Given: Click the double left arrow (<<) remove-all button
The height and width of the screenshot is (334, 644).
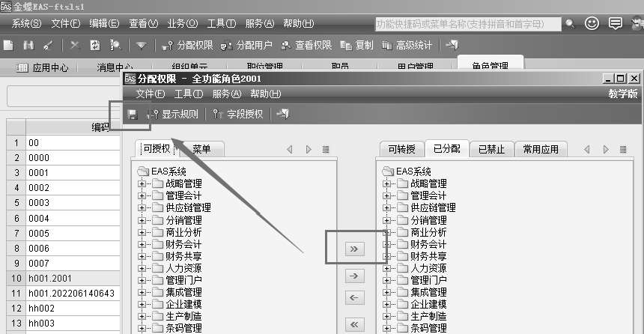Looking at the screenshot, I should pyautogui.click(x=354, y=324).
